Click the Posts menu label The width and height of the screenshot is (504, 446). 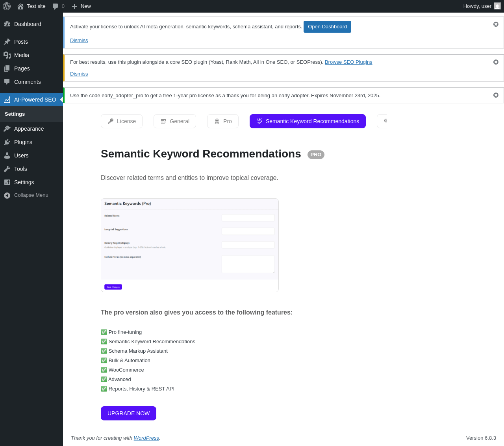pyautogui.click(x=21, y=42)
